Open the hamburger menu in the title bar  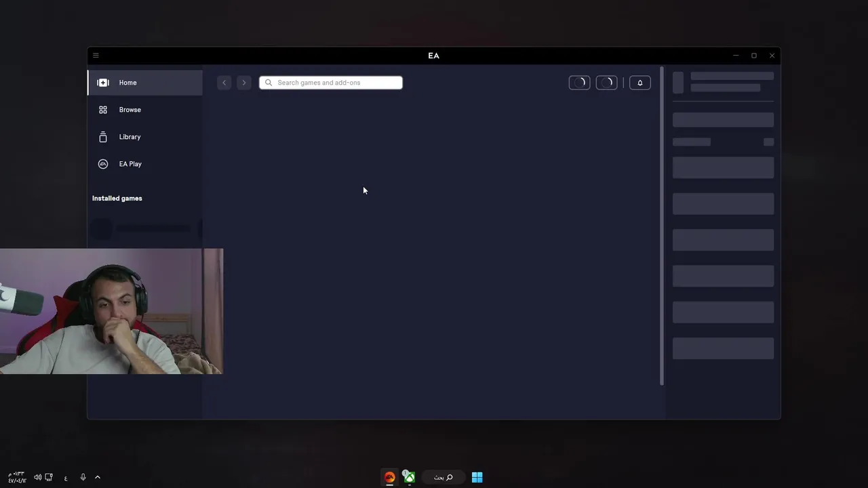click(x=96, y=56)
